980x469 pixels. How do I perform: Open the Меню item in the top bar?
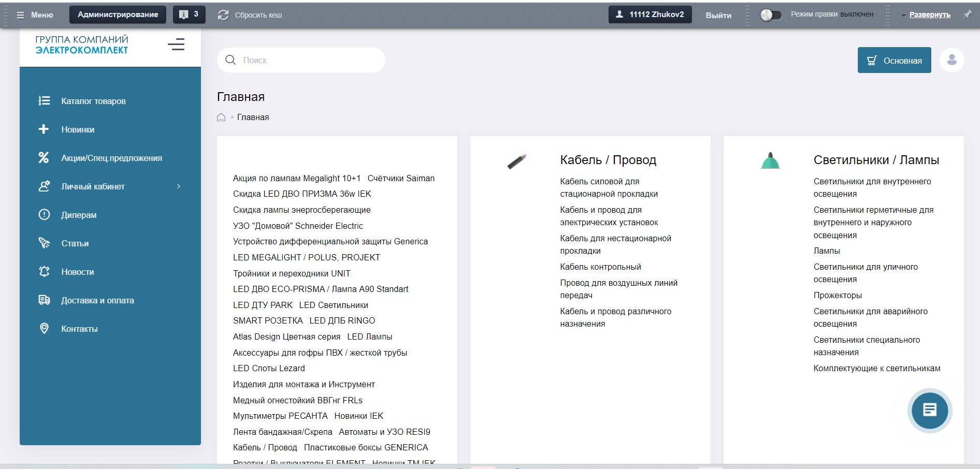(x=35, y=15)
